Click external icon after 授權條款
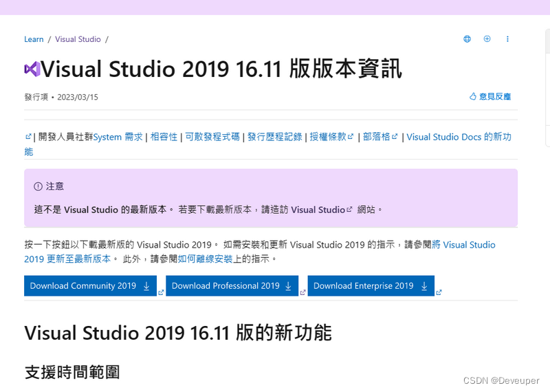 (x=351, y=137)
